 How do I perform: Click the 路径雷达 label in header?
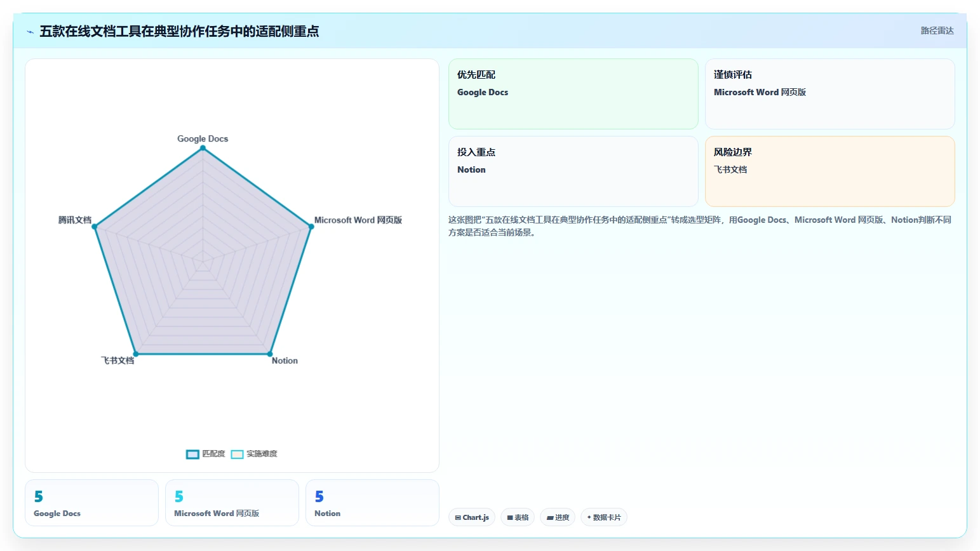937,30
